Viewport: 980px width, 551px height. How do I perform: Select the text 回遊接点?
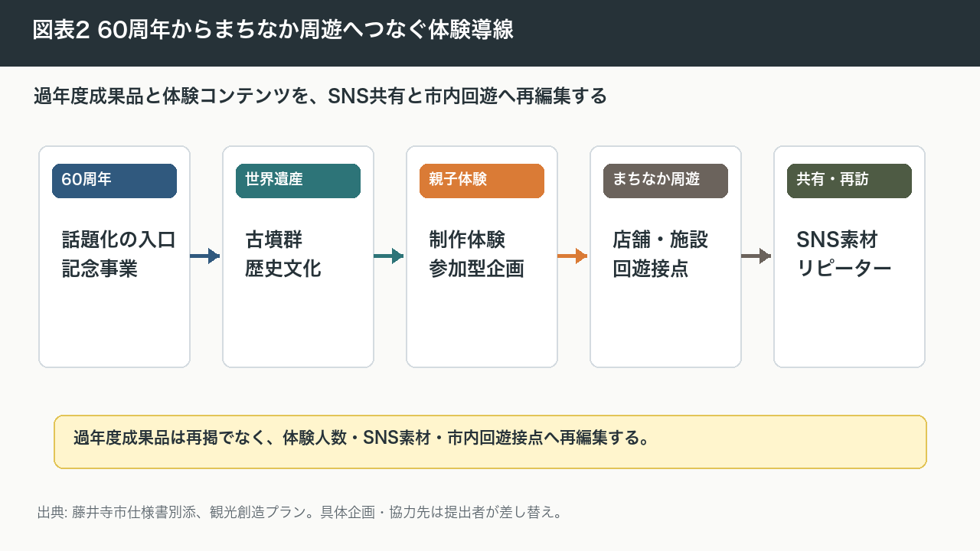[x=651, y=269]
